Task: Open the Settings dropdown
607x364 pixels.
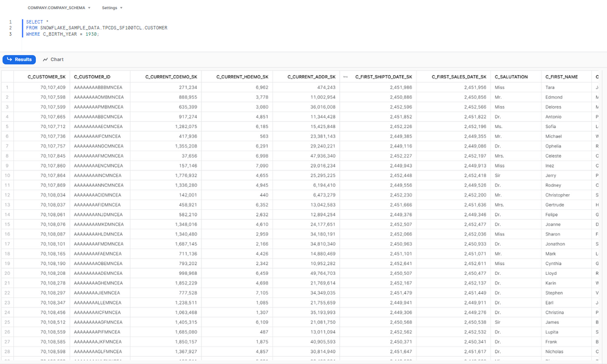Action: [x=112, y=8]
